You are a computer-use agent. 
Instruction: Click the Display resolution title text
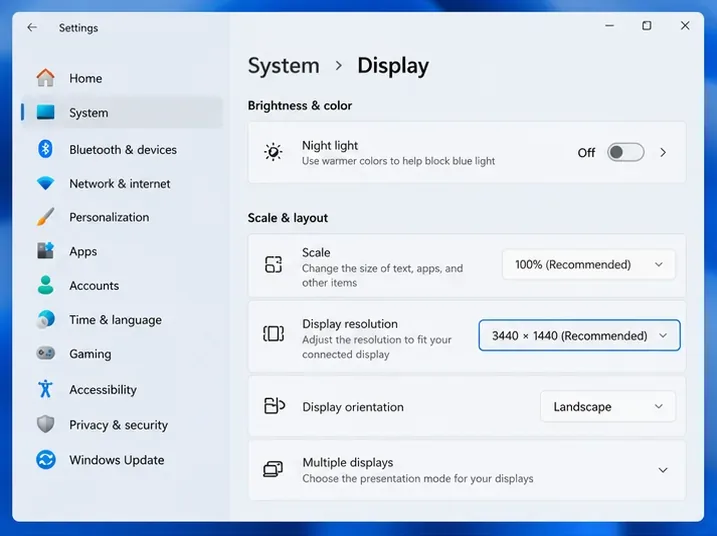[350, 324]
